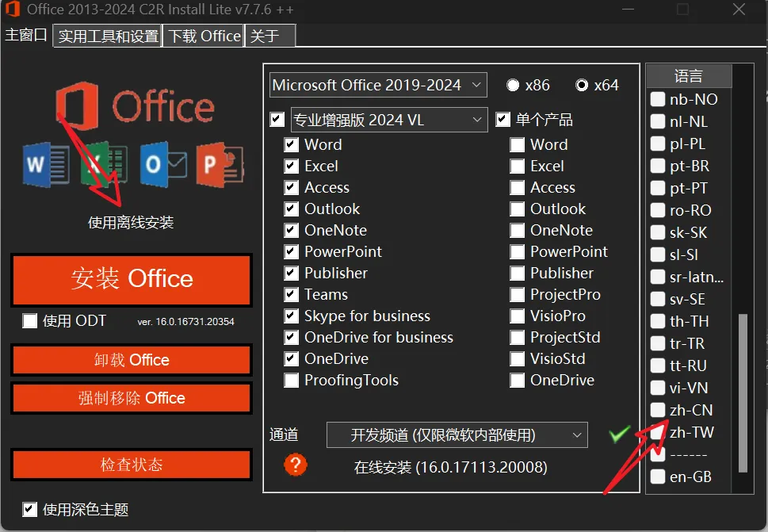Image resolution: width=768 pixels, height=532 pixels.
Task: Check the zh-TW language box
Action: (658, 432)
